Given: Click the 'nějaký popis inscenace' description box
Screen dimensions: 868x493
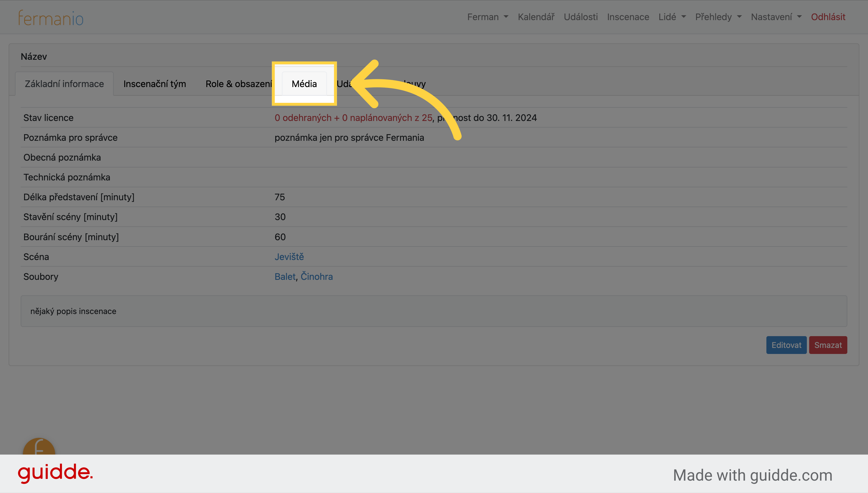Looking at the screenshot, I should coord(434,311).
